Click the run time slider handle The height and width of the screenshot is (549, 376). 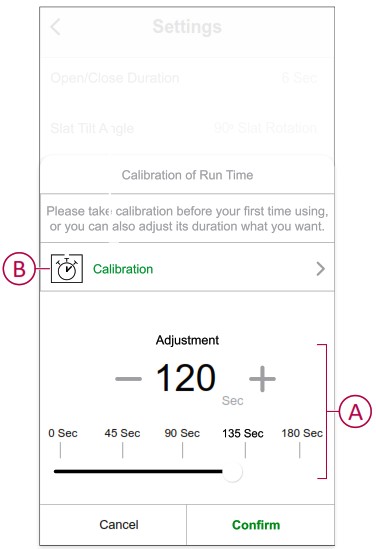pos(232,472)
